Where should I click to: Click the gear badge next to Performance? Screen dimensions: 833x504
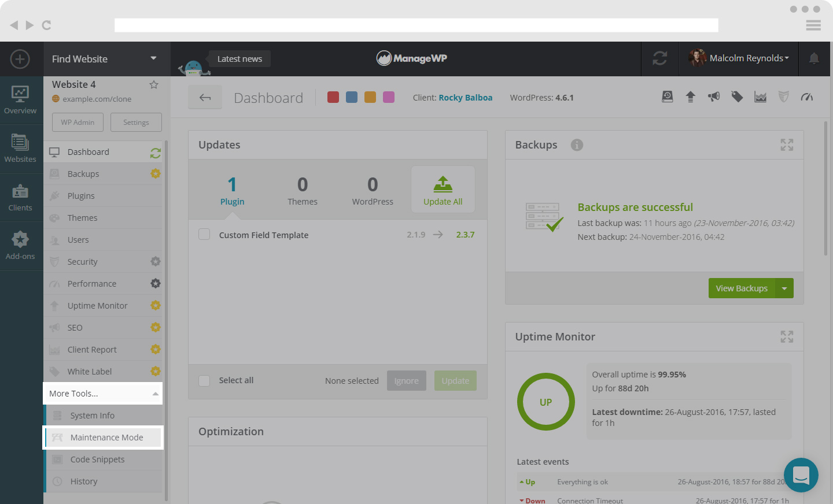(156, 283)
